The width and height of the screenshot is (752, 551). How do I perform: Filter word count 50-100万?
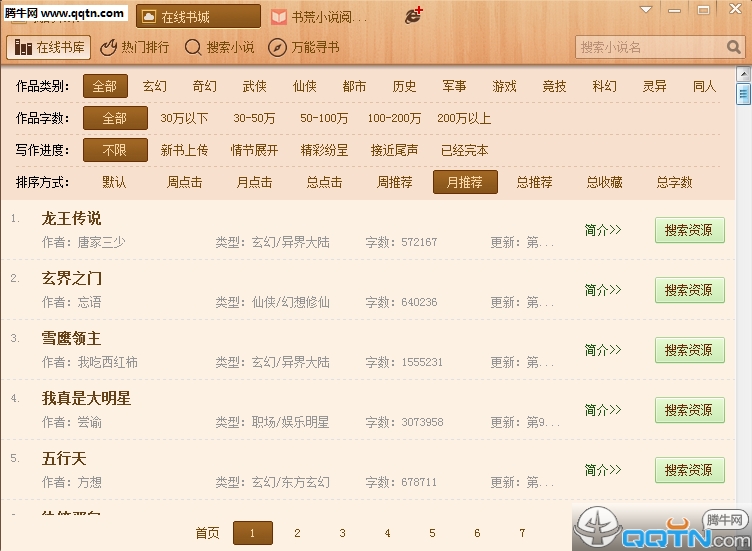coord(324,118)
